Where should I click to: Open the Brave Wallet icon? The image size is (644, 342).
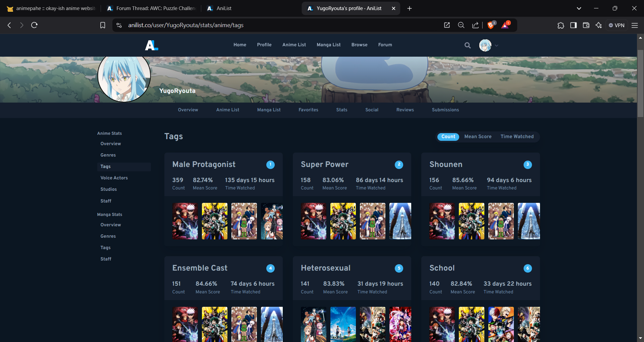(586, 25)
